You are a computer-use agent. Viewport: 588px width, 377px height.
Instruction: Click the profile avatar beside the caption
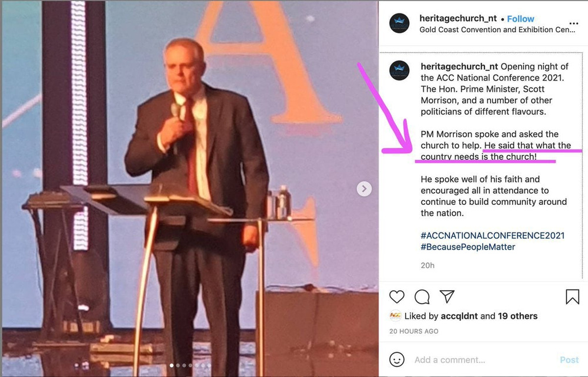[x=399, y=70]
